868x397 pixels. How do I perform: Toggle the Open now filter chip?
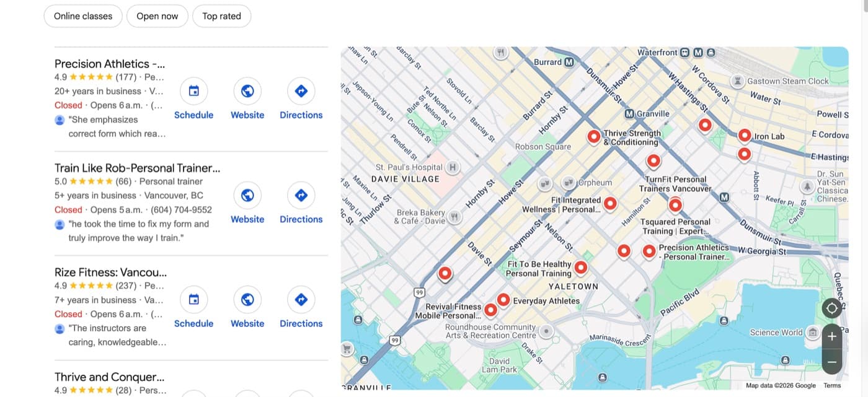click(x=157, y=16)
